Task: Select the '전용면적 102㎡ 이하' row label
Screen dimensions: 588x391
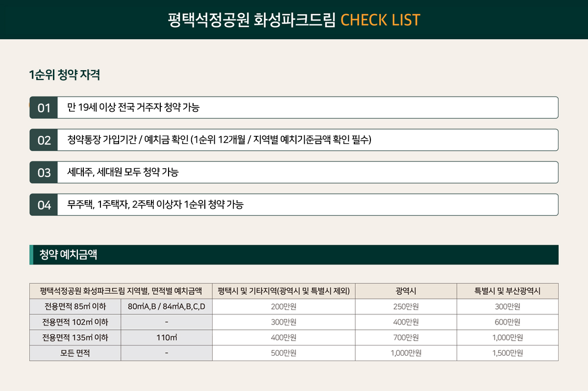Action: [x=75, y=322]
